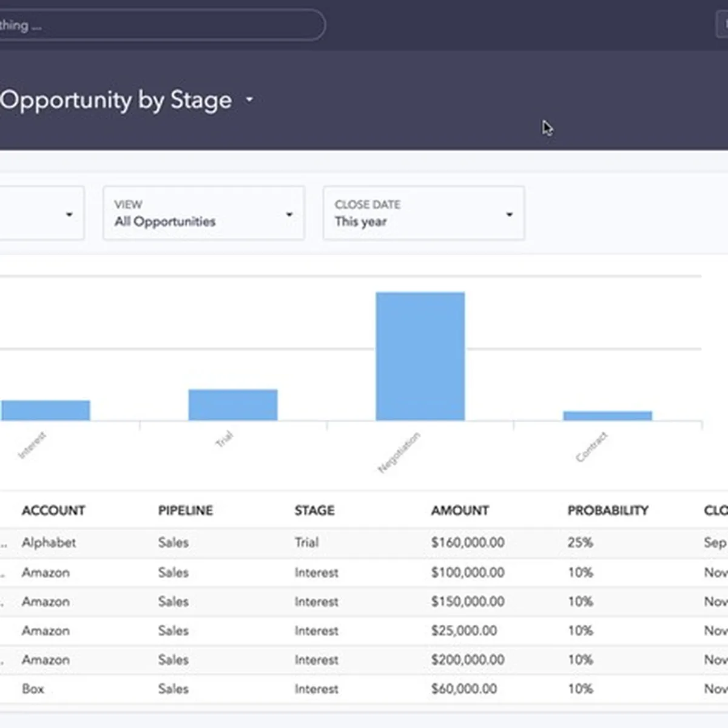Click the tall Negotiation bar
This screenshot has width=728, height=728.
(420, 356)
